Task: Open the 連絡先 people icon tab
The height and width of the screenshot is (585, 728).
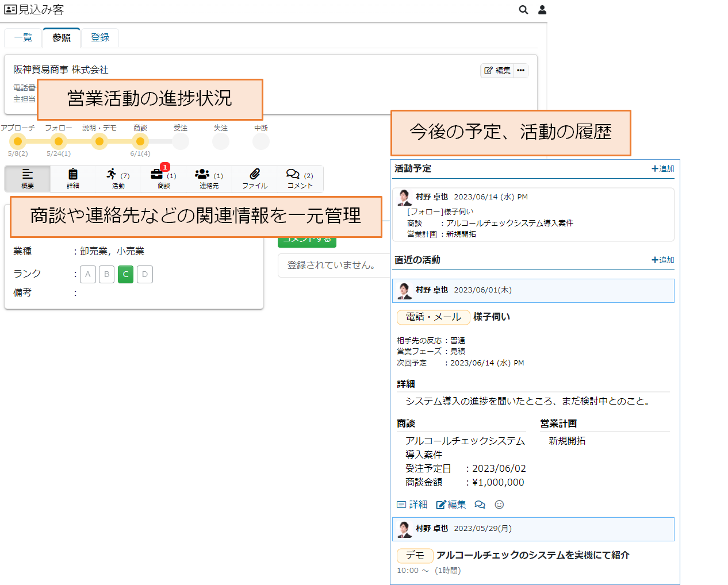Action: coord(209,178)
